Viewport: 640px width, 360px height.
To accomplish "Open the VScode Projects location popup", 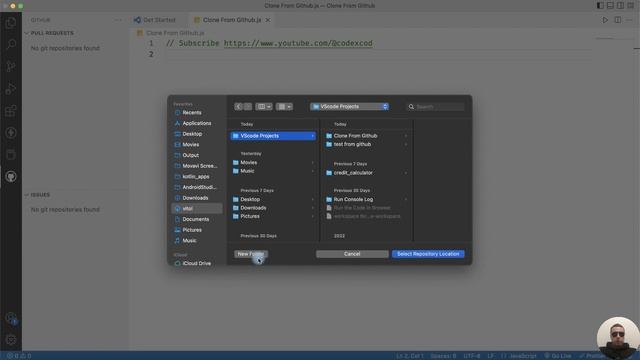I will [349, 107].
